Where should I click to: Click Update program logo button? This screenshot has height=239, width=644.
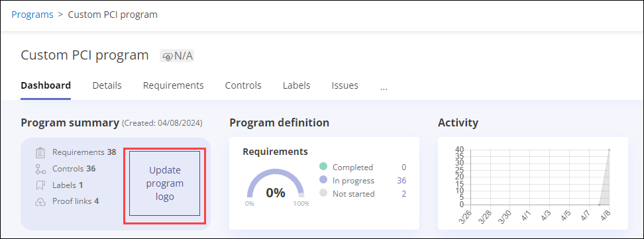click(x=165, y=183)
